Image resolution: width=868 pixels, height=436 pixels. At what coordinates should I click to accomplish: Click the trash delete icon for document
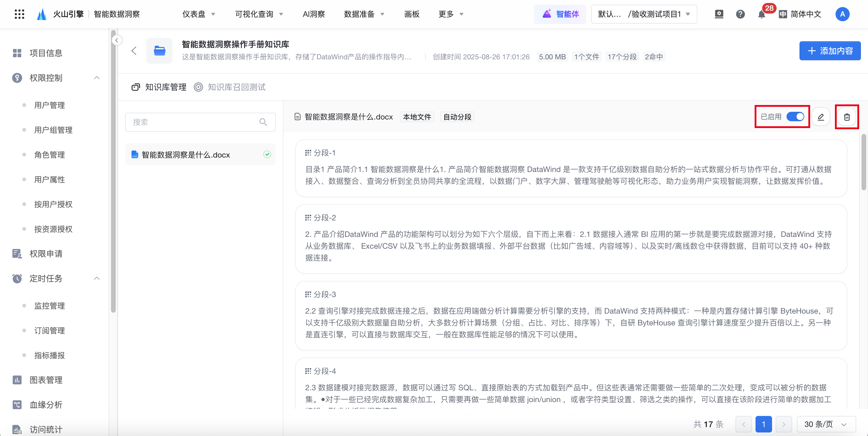pyautogui.click(x=846, y=117)
